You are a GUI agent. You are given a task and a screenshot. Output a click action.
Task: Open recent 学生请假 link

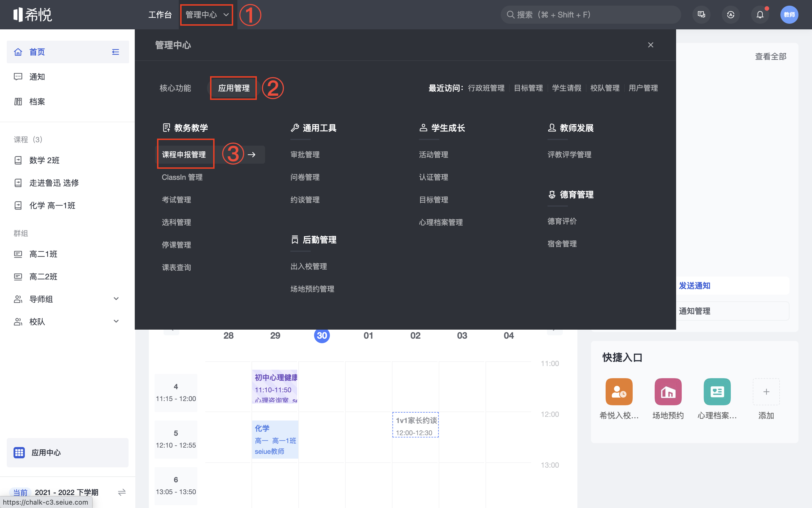coord(567,88)
